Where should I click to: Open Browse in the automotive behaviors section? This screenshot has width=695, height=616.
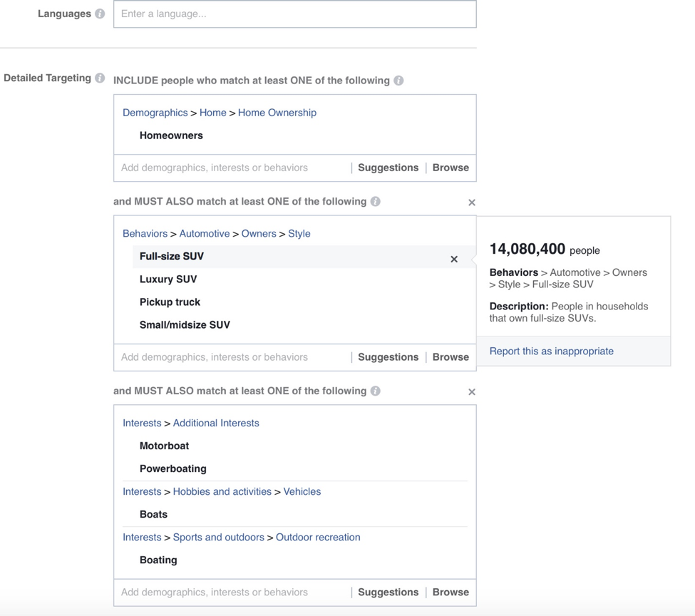pos(451,356)
